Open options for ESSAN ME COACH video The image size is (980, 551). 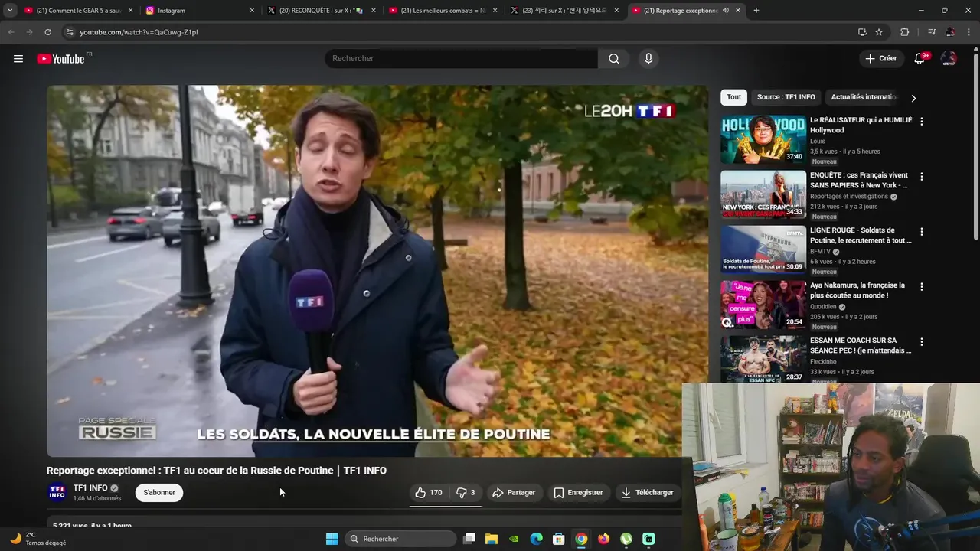[x=922, y=341]
